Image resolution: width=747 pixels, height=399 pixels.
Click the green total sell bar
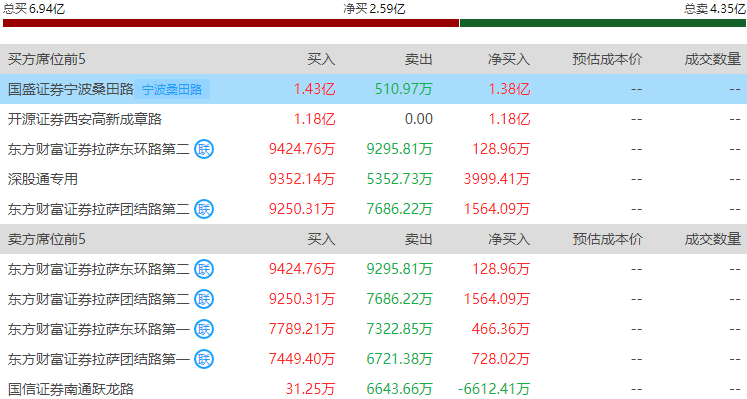tap(603, 23)
